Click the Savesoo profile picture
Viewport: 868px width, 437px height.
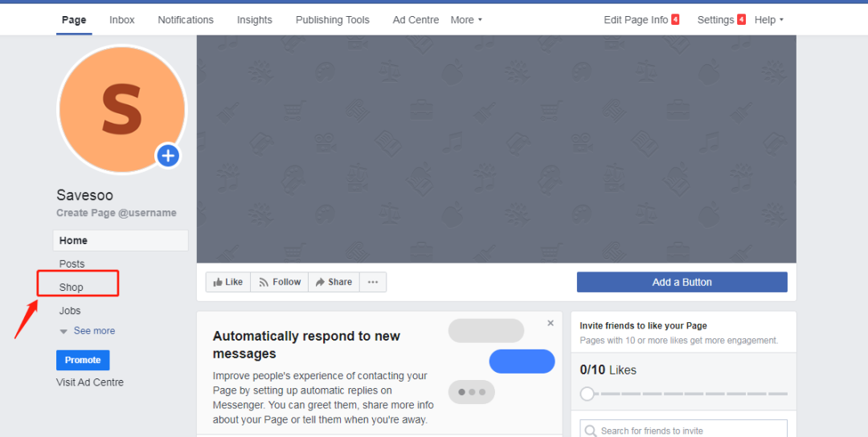pos(122,109)
